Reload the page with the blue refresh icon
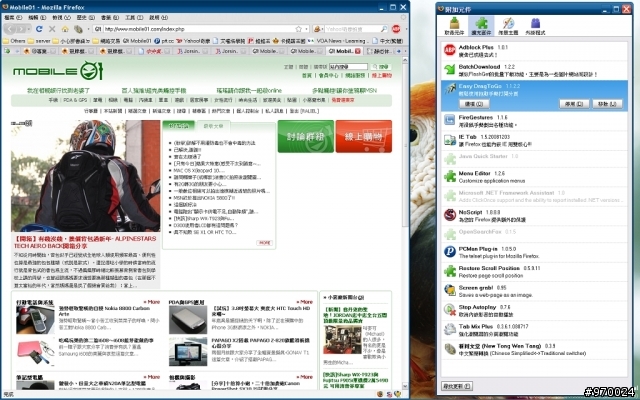The image size is (640, 400). coord(39,29)
